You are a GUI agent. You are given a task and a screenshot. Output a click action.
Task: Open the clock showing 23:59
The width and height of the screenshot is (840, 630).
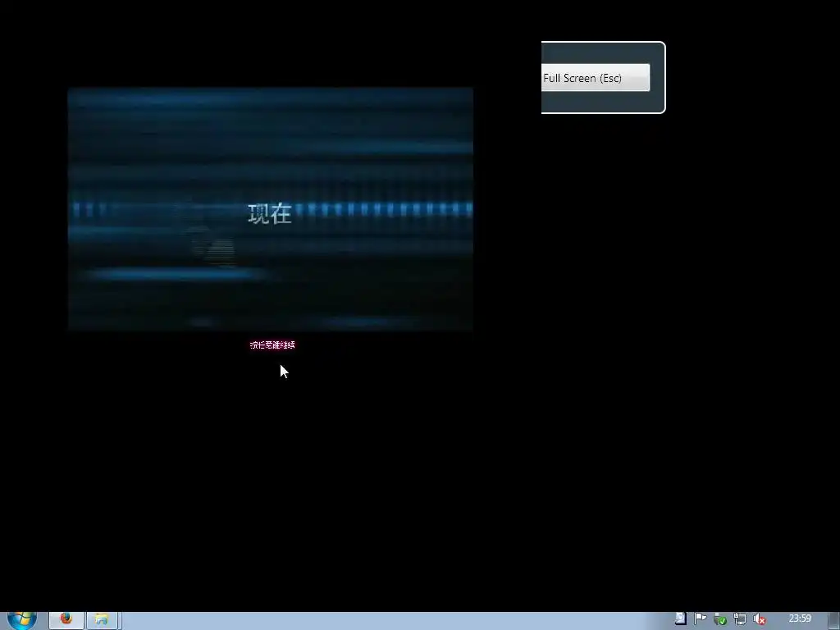pyautogui.click(x=800, y=619)
